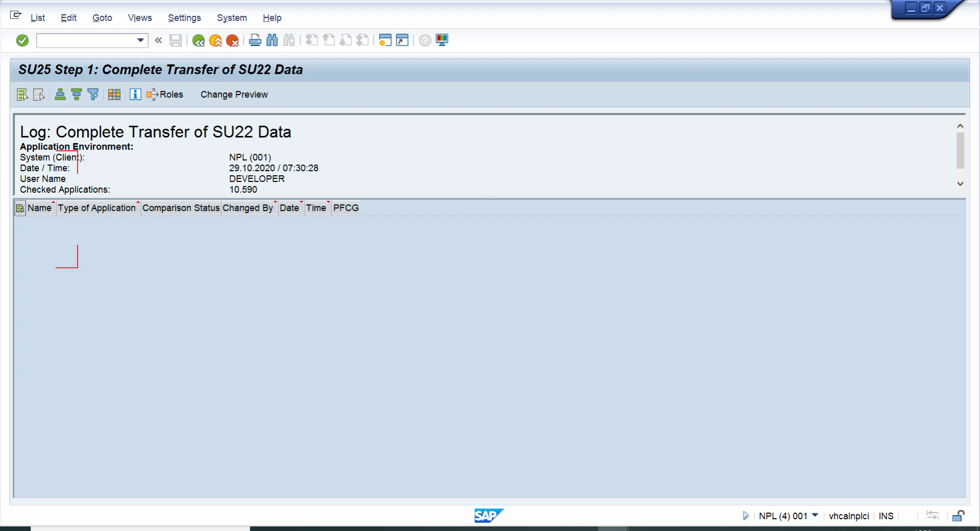Click the Comparison Status column header

(x=181, y=208)
